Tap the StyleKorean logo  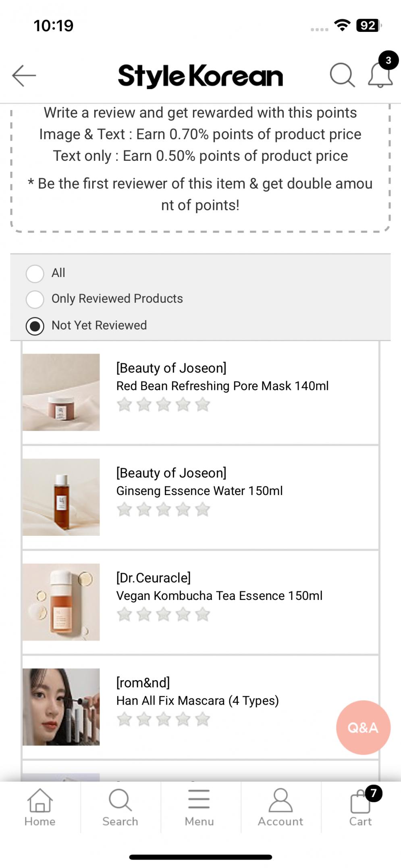pos(200,76)
